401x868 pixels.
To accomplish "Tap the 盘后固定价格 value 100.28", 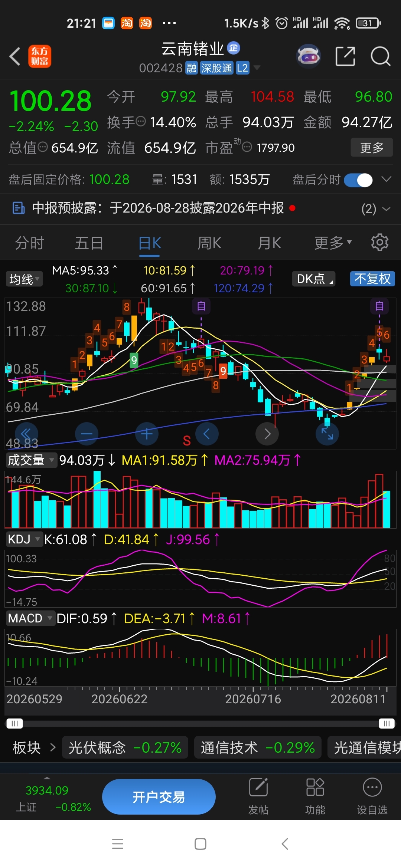I will tap(109, 180).
